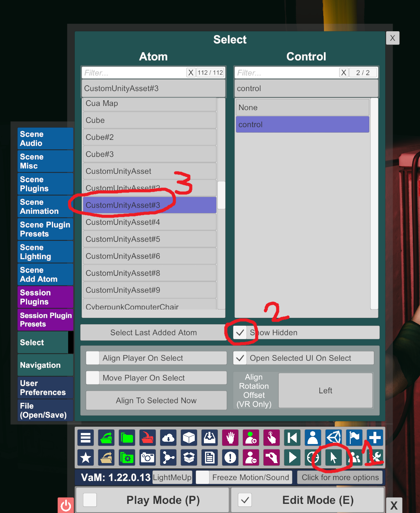Click the flag icon
This screenshot has height=513, width=420.
(x=354, y=438)
